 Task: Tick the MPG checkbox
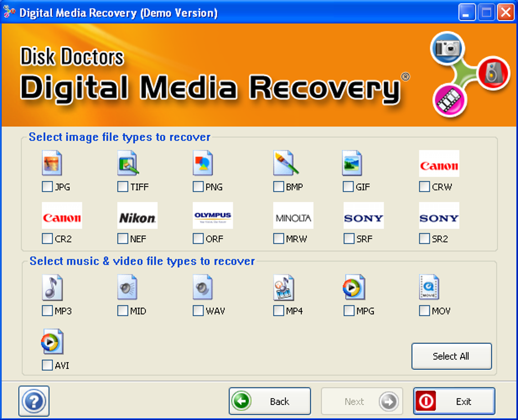tap(349, 311)
